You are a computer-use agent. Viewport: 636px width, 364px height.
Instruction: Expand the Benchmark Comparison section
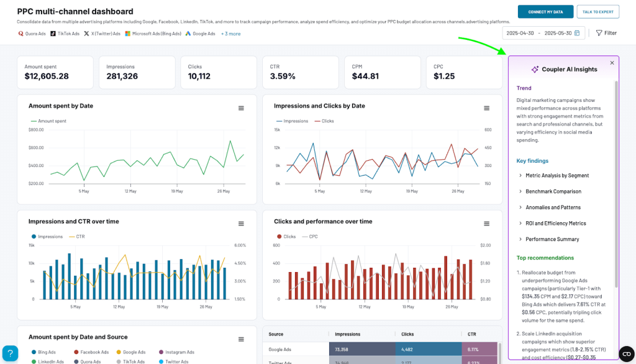click(553, 191)
